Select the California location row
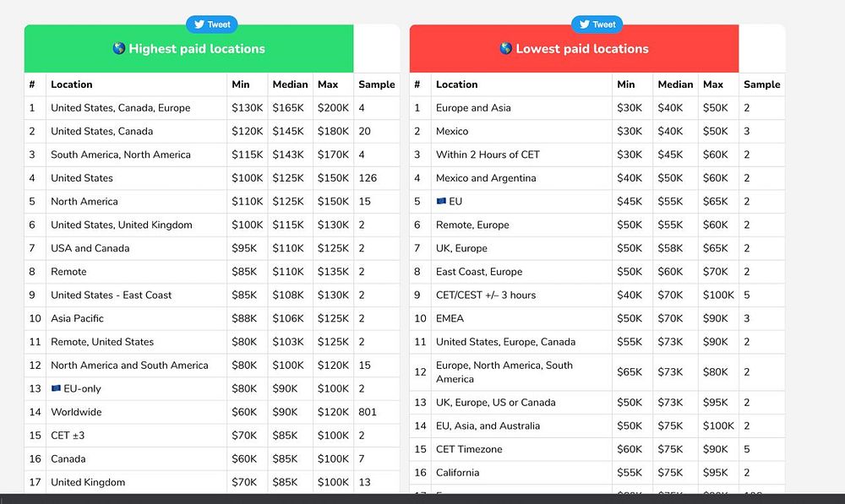The height and width of the screenshot is (504, 845). click(x=597, y=473)
